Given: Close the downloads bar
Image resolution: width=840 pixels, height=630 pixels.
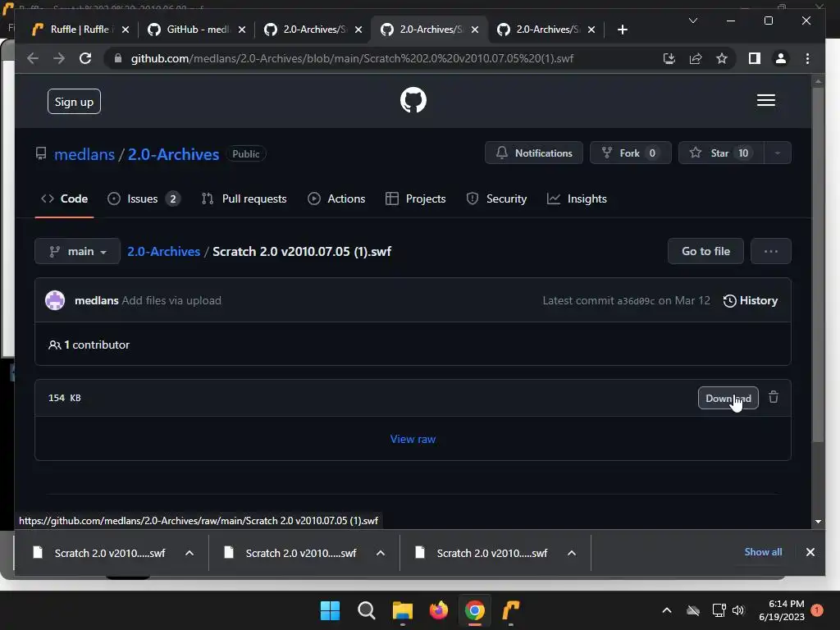Looking at the screenshot, I should pos(810,552).
